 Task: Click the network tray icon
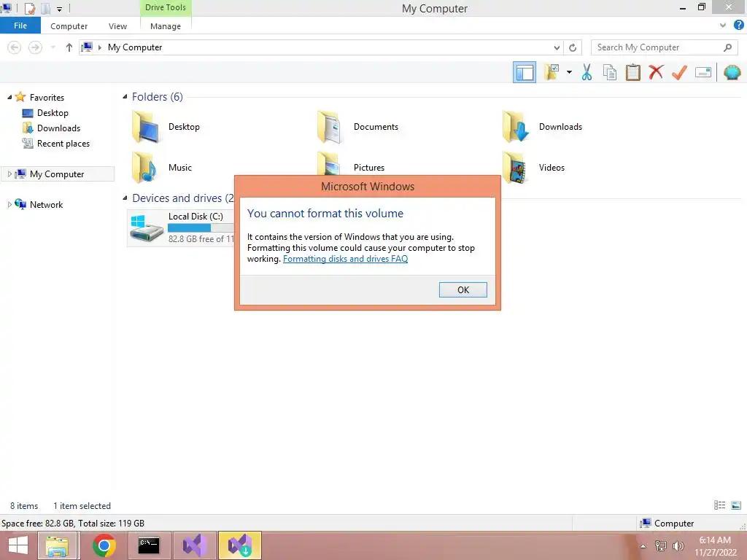(x=660, y=546)
